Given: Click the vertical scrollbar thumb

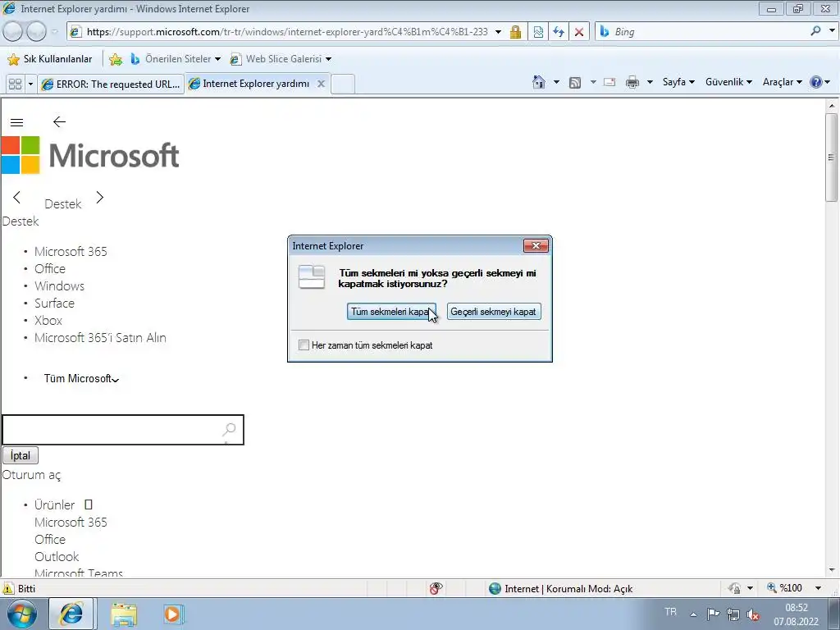Looking at the screenshot, I should (x=832, y=157).
